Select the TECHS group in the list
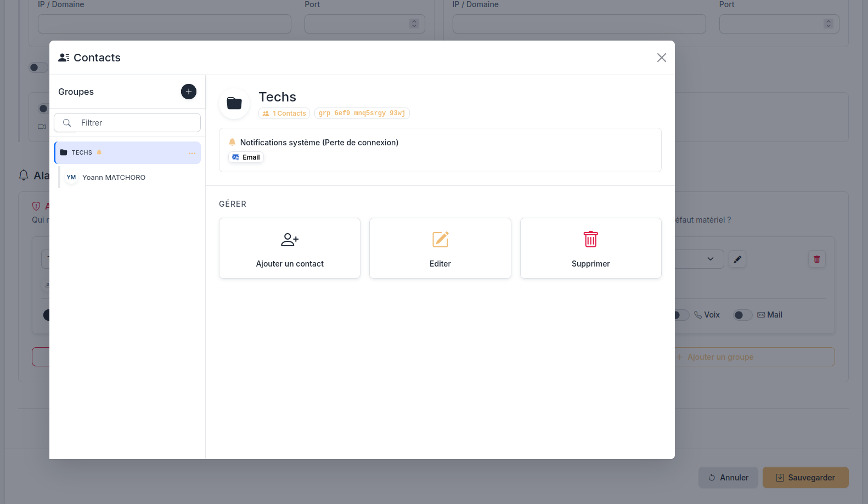The image size is (868, 504). click(x=127, y=152)
